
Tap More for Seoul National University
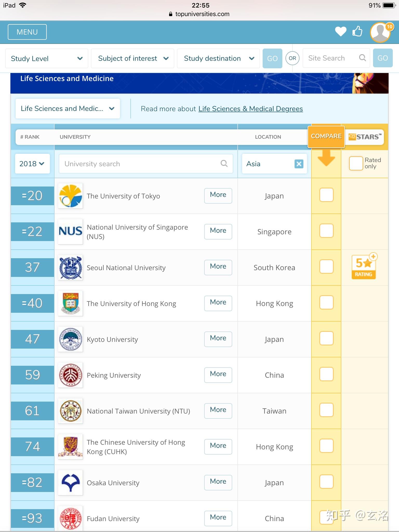[x=218, y=267]
